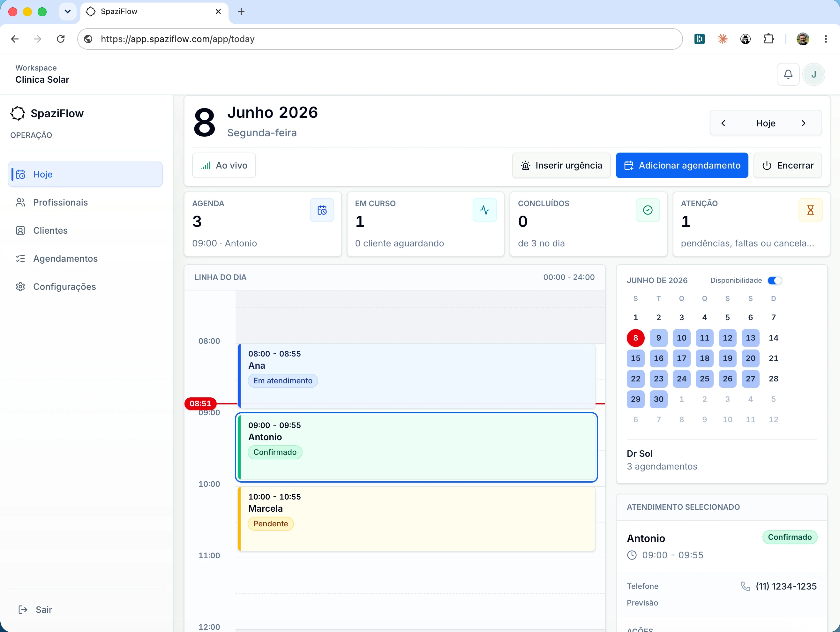The width and height of the screenshot is (840, 632).
Task: Click the Pendente status badge on Marcela
Action: click(271, 524)
